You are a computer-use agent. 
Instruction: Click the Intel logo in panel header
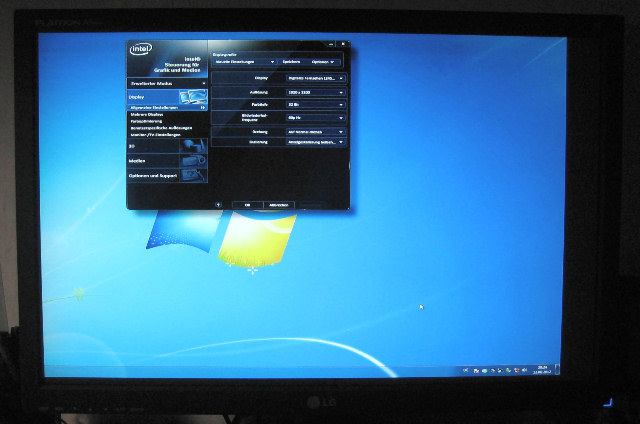point(141,49)
